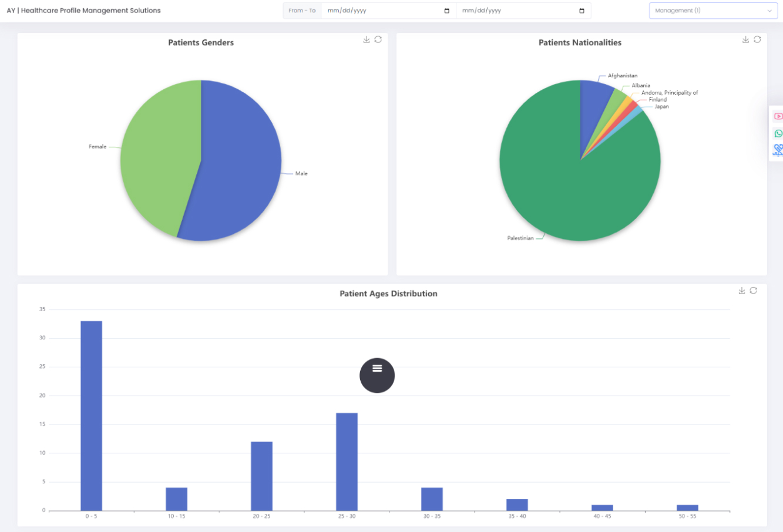Open the WhatsApp contact icon
This screenshot has height=532, width=783.
coord(778,133)
